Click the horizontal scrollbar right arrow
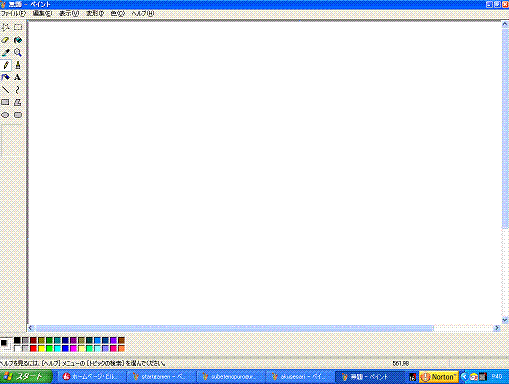Viewport: 509px width, 384px height. [x=497, y=328]
